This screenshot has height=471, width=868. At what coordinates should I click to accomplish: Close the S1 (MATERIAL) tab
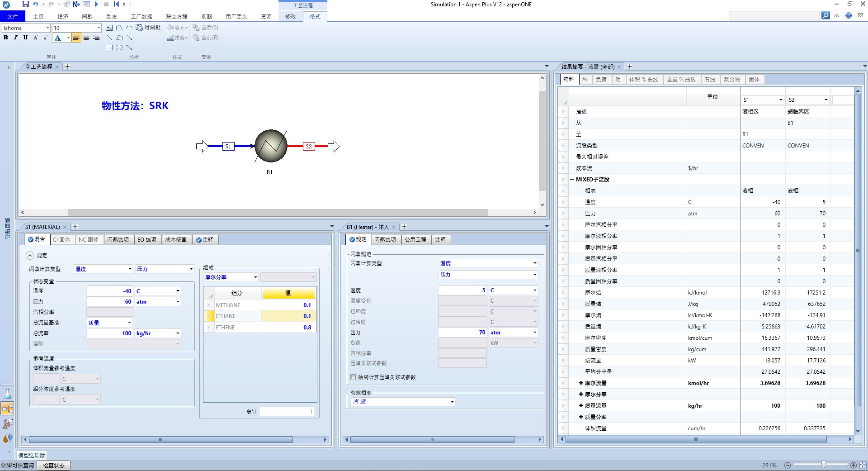(65, 227)
